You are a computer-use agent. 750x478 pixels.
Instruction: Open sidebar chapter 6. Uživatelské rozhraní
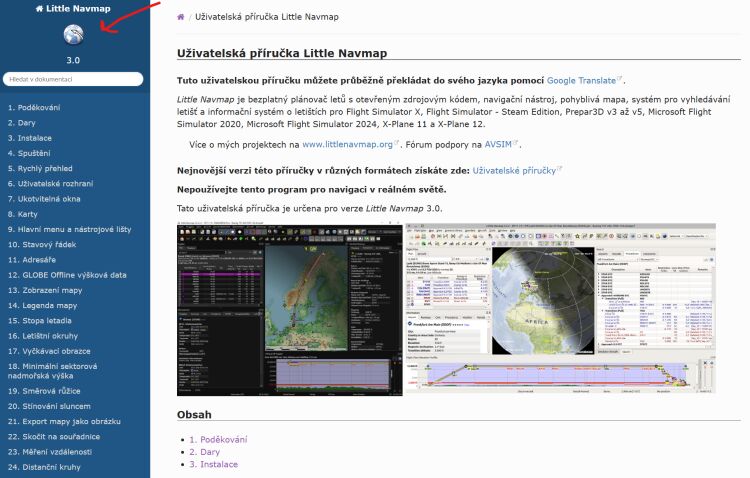pos(50,184)
